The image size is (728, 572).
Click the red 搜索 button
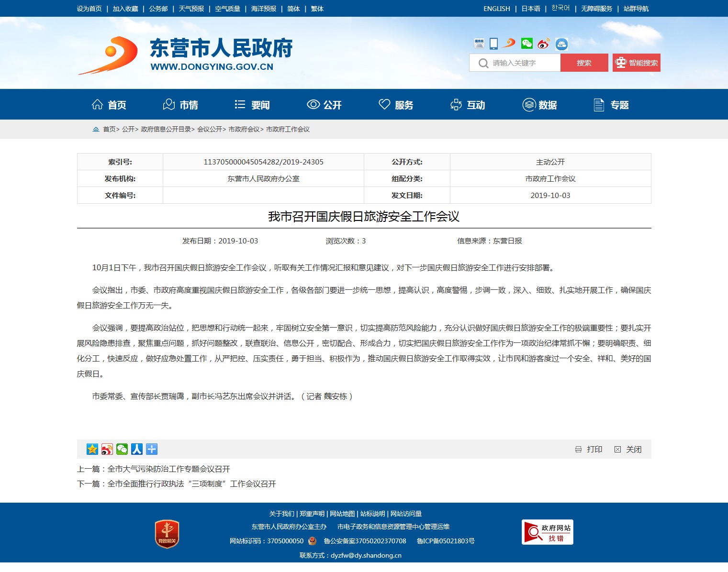[x=584, y=63]
